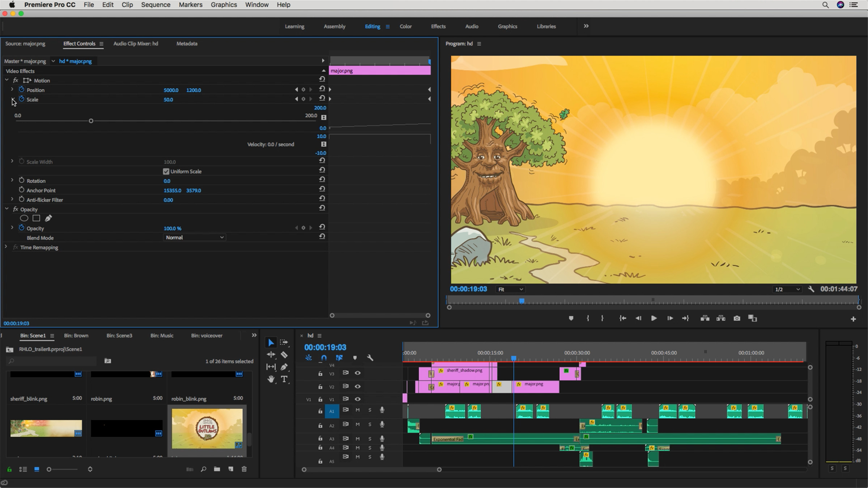The image size is (868, 488).
Task: Click the export frame button in Program monitor
Action: click(x=736, y=318)
